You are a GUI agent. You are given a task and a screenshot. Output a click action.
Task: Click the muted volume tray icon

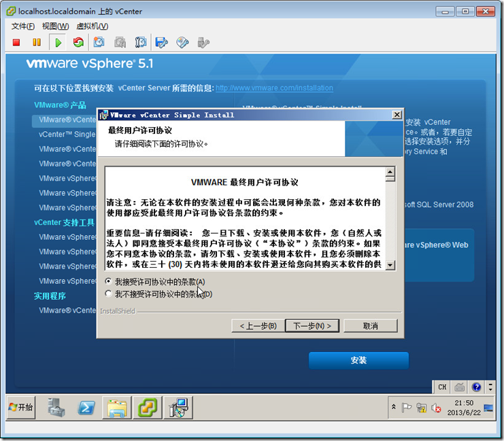pyautogui.click(x=436, y=408)
